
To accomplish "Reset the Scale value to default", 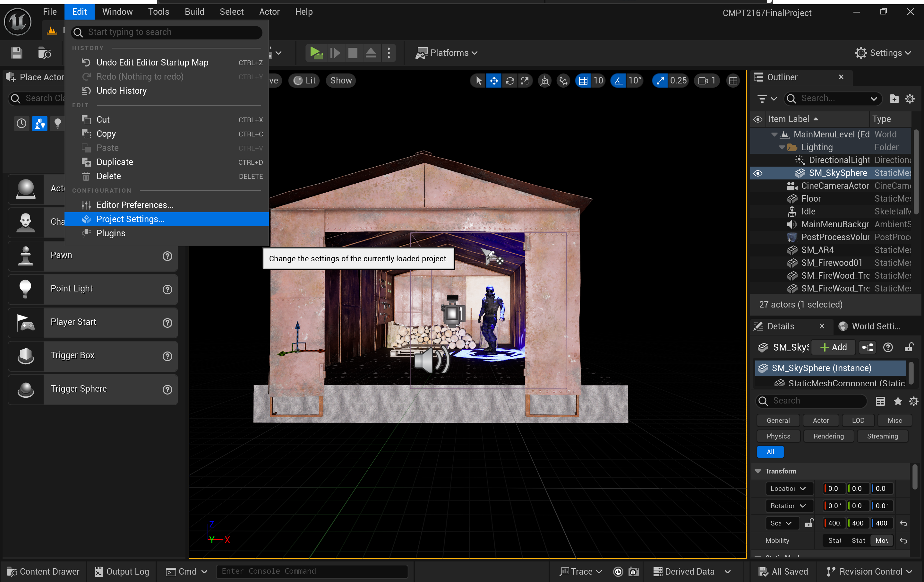I will click(903, 523).
